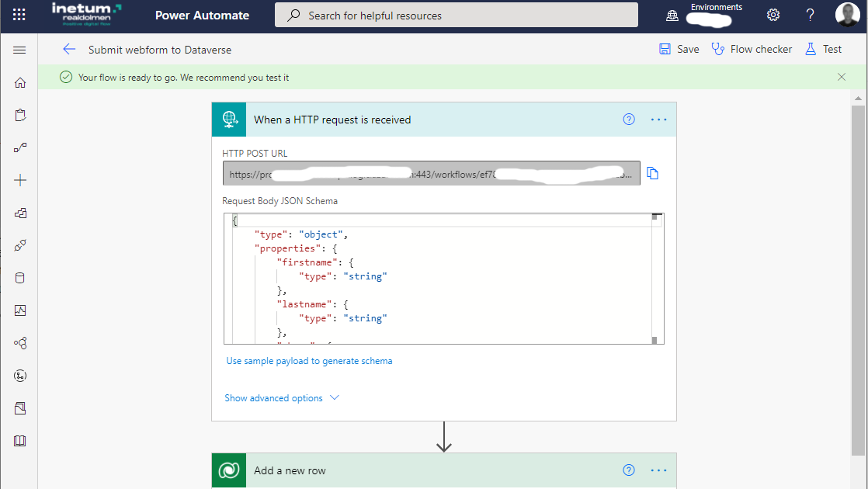Screen dimensions: 868x489
Task: Open the HTTP trigger ellipsis menu
Action: pos(658,119)
